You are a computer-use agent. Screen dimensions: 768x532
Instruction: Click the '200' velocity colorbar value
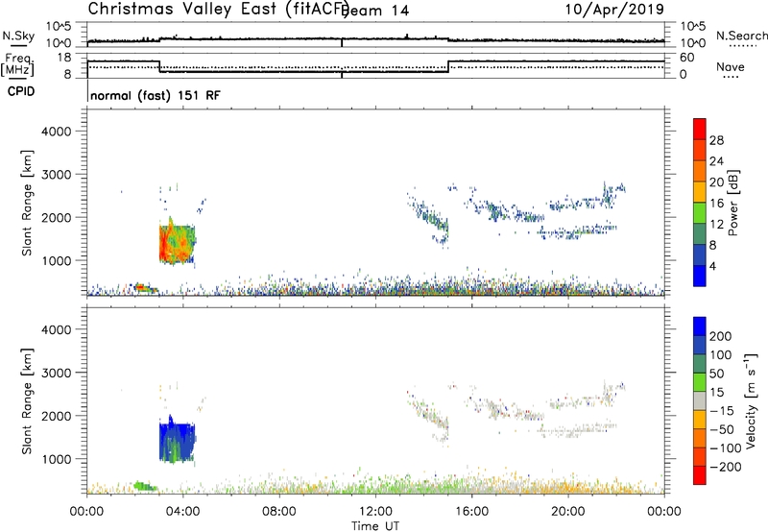click(x=721, y=336)
